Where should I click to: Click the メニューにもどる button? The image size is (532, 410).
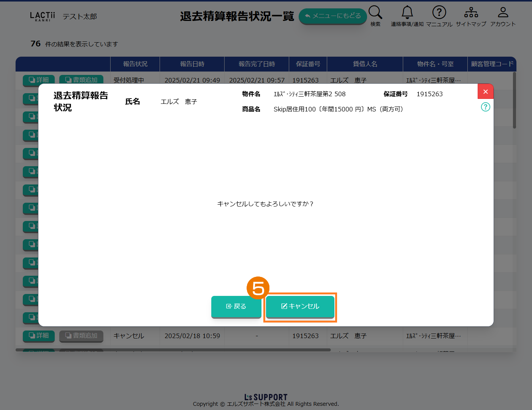tap(332, 16)
